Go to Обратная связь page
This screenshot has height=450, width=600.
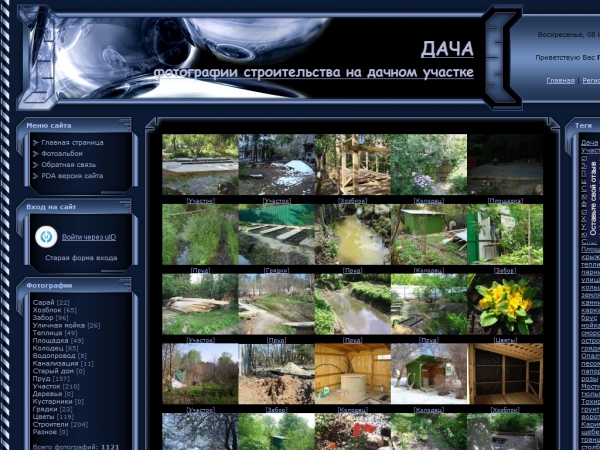click(68, 165)
